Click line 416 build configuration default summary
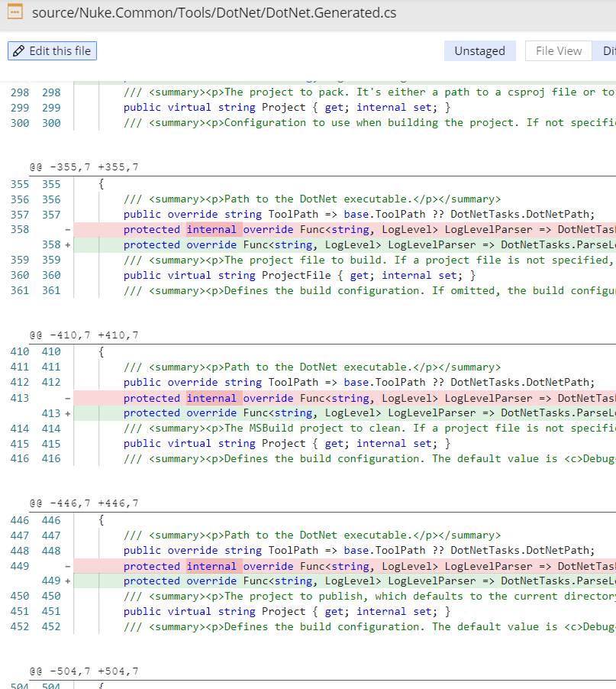Image resolution: width=616 pixels, height=689 pixels. (369, 459)
